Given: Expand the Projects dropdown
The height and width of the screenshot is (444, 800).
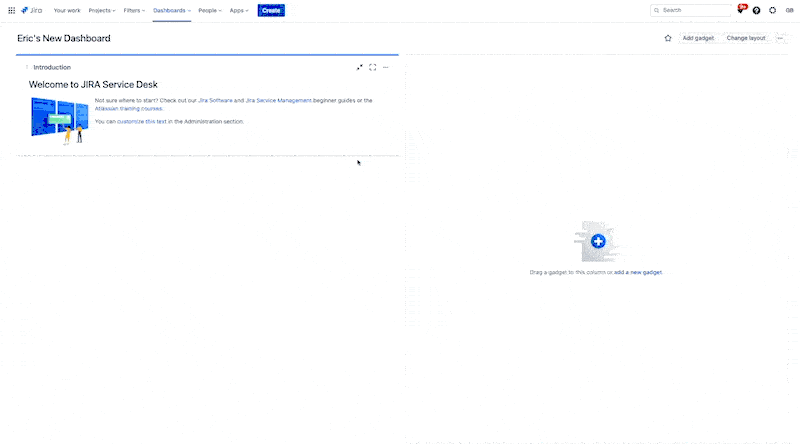Looking at the screenshot, I should 102,10.
